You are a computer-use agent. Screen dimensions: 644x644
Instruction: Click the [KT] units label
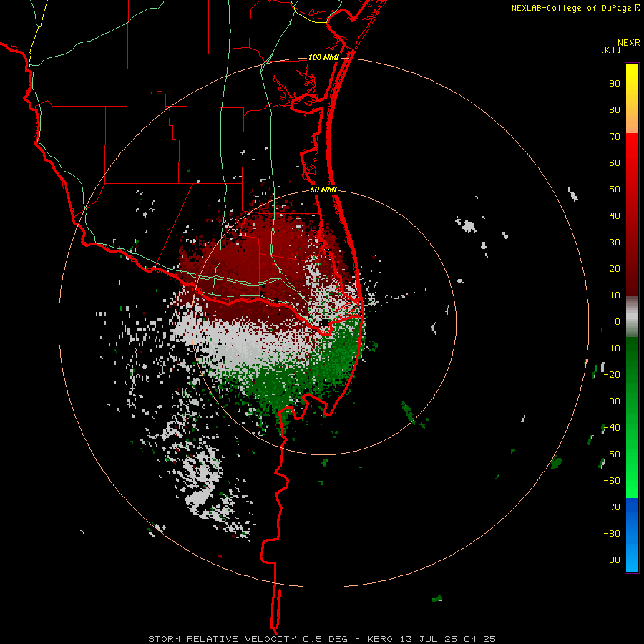point(611,49)
